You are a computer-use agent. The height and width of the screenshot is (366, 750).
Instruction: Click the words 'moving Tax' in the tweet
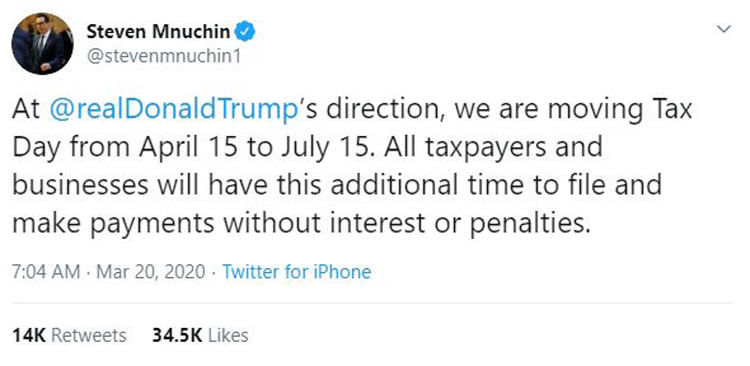pyautogui.click(x=620, y=110)
